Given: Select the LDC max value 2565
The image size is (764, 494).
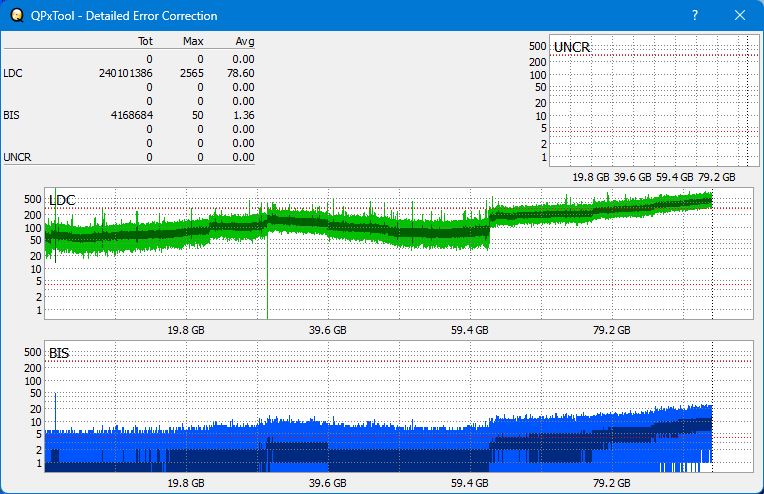Looking at the screenshot, I should click(191, 73).
